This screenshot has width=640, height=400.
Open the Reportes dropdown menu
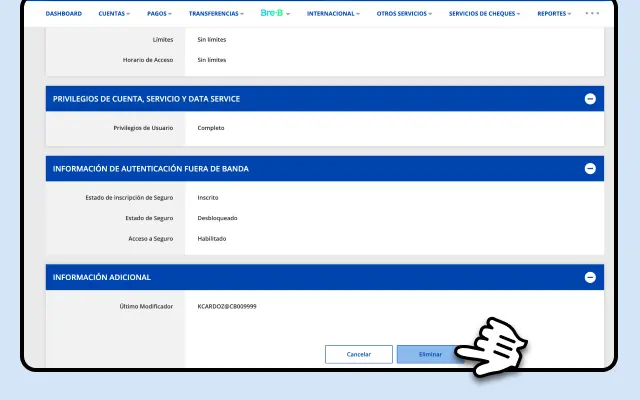pos(554,13)
